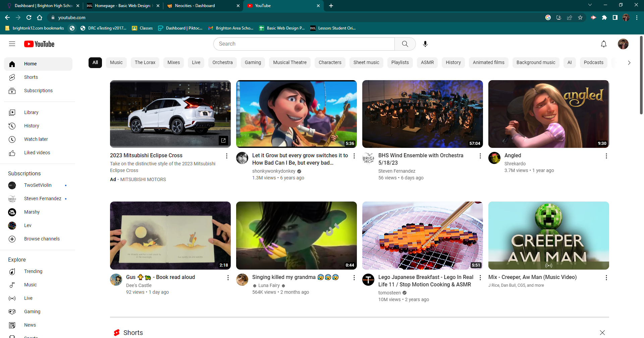Open Gaming under Explore
Image resolution: width=644 pixels, height=338 pixels.
point(38,312)
